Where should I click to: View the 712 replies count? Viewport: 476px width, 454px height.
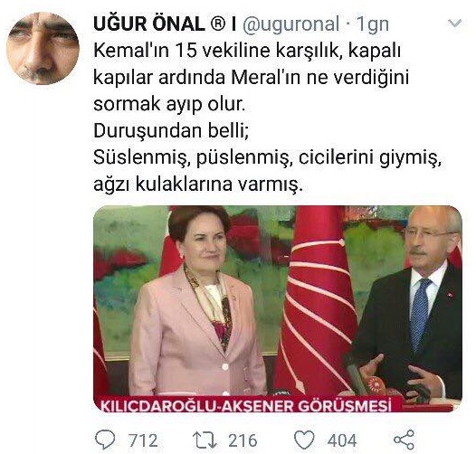[143, 440]
